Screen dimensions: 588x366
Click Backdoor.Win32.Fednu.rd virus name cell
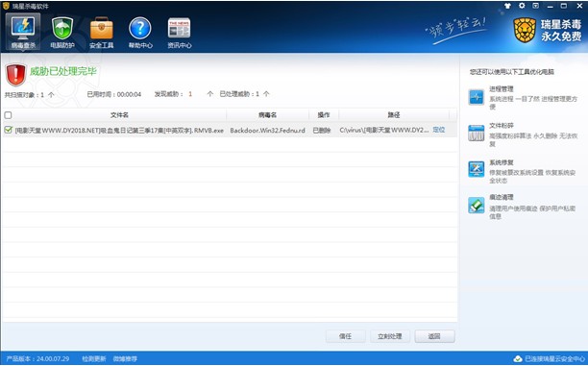pos(267,130)
